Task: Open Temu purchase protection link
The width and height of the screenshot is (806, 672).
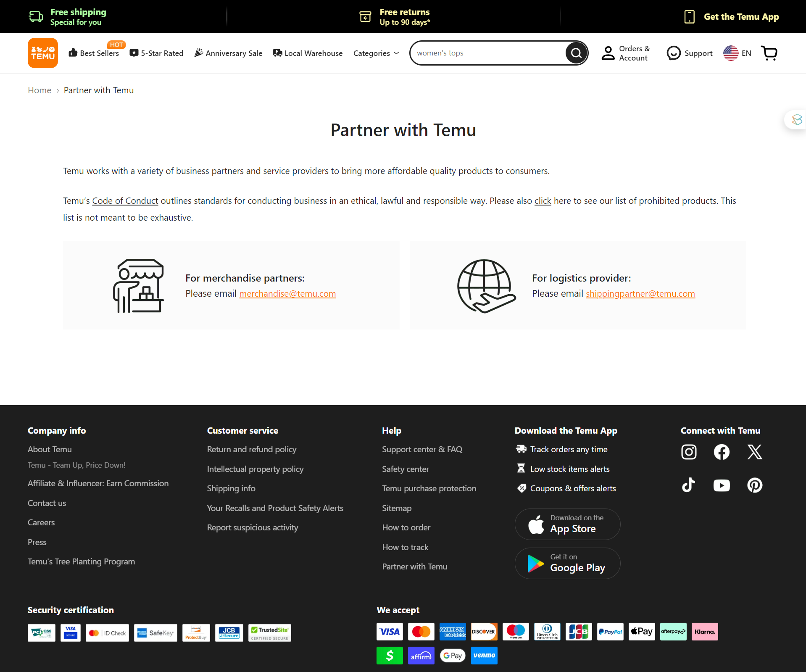Action: click(x=429, y=488)
